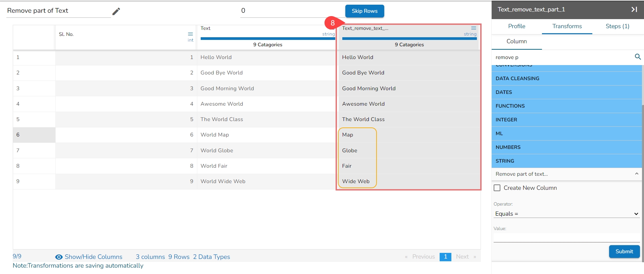Screen dimensions: 644x274
Task: Open the Steps (1) tab
Action: coord(617,26)
